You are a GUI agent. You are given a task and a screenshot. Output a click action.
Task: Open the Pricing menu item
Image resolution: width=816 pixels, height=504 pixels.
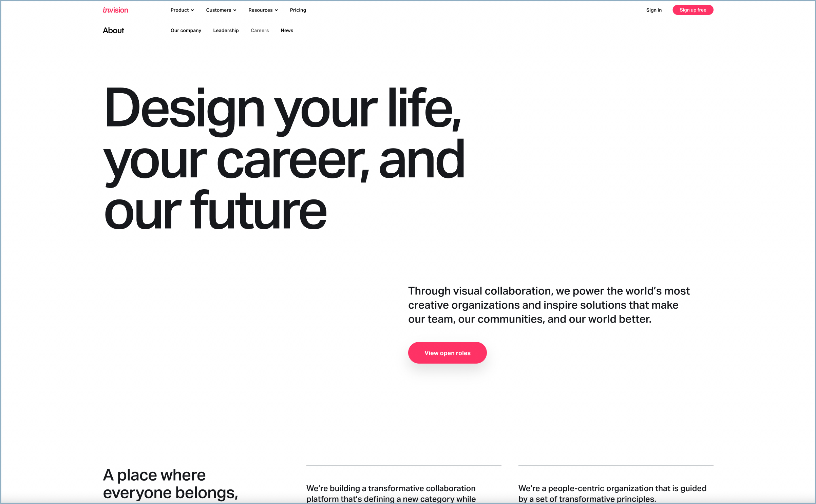pyautogui.click(x=298, y=10)
